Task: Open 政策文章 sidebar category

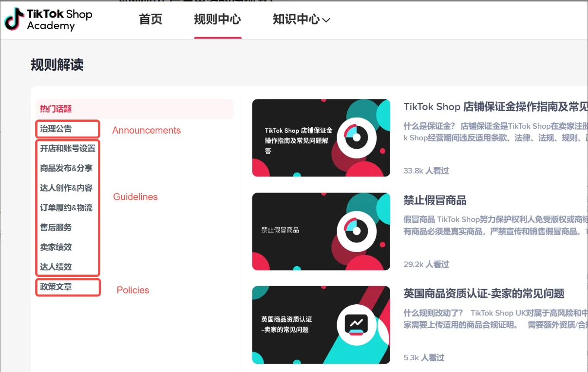Action: [56, 287]
